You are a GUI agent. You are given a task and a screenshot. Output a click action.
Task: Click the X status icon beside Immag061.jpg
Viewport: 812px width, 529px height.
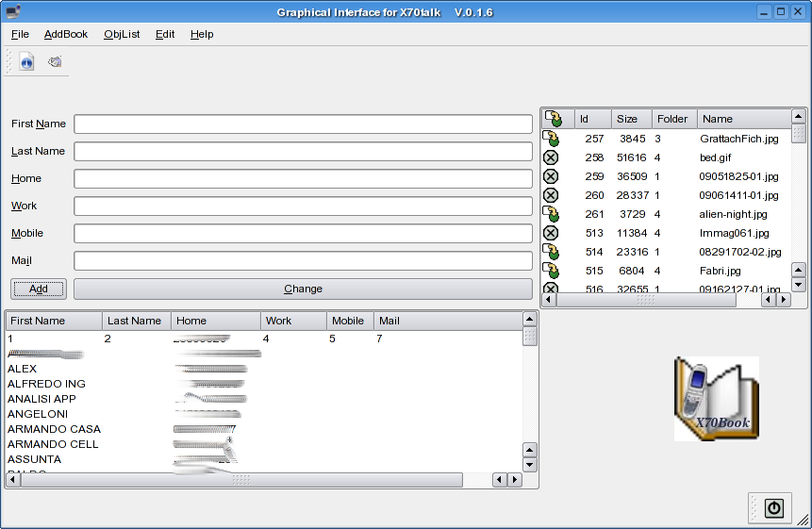pos(552,233)
